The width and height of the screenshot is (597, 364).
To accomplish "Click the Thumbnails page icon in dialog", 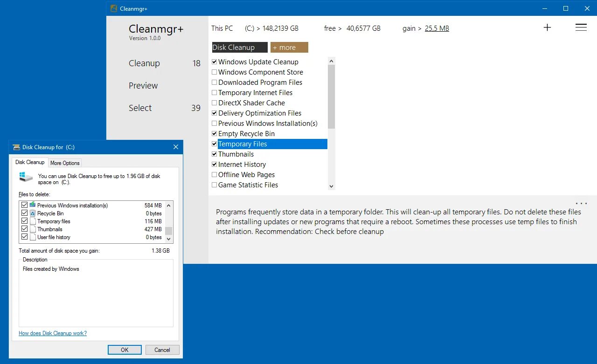I will point(33,229).
